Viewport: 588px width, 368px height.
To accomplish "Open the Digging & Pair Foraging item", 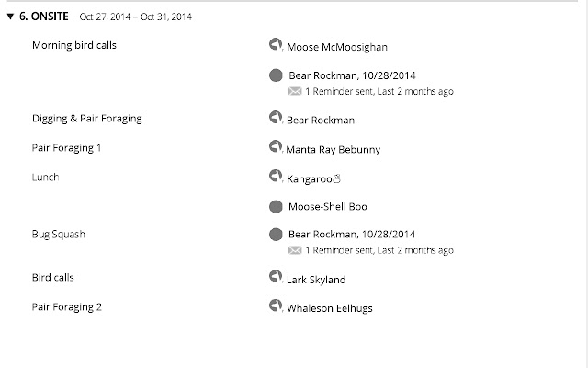I will (x=87, y=119).
